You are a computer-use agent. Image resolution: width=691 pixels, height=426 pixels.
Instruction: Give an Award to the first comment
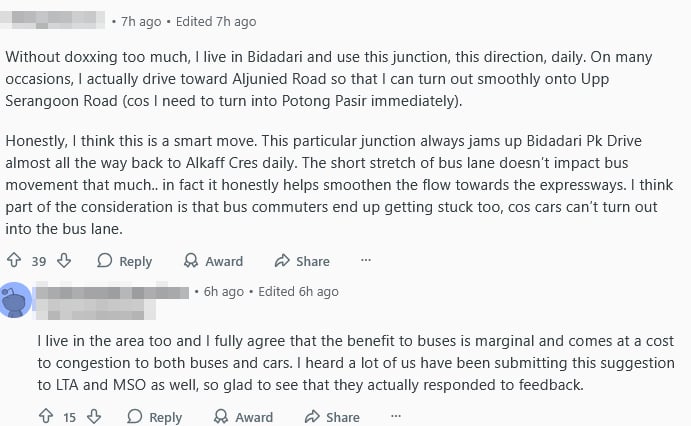(x=213, y=261)
